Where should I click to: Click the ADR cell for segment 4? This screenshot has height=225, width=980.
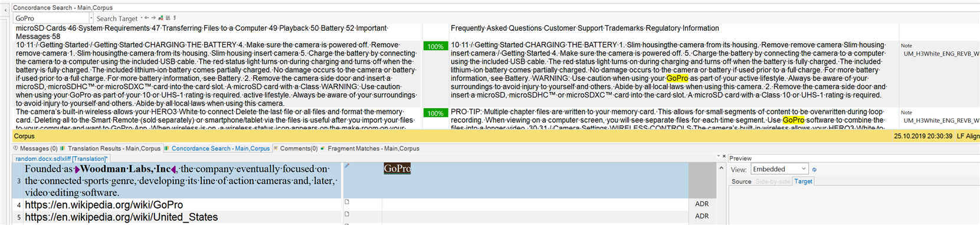tap(702, 204)
